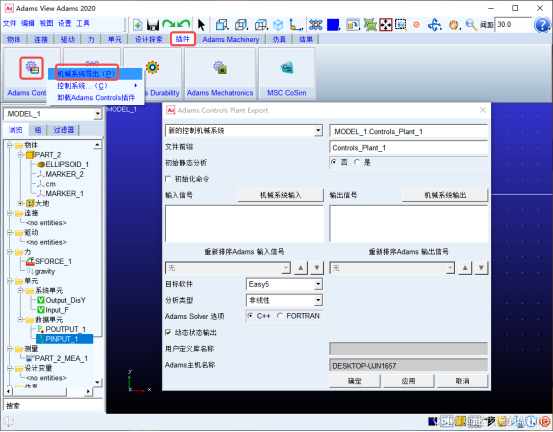Click the coordinate axis triad icon
The width and height of the screenshot is (553, 432).
coord(296,25)
